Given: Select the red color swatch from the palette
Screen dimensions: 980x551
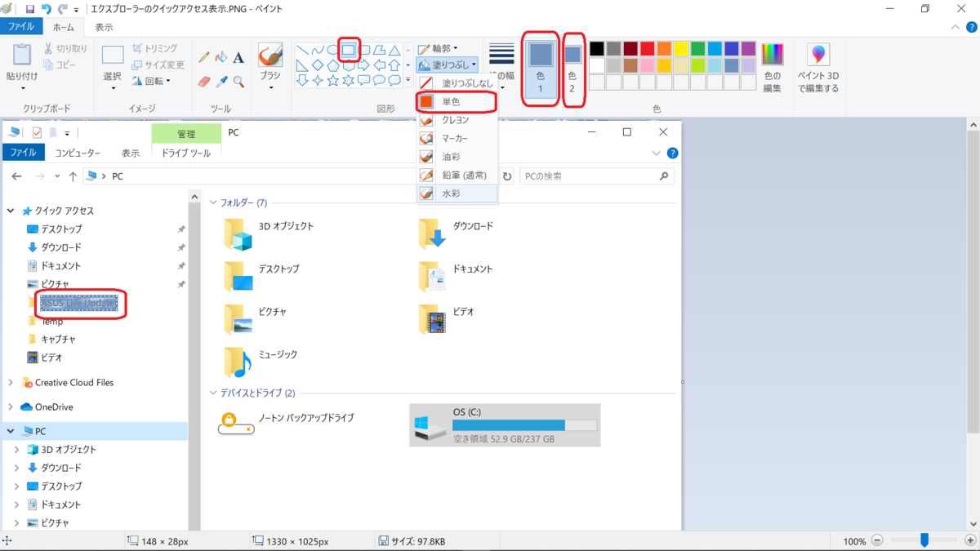Looking at the screenshot, I should coord(647,49).
